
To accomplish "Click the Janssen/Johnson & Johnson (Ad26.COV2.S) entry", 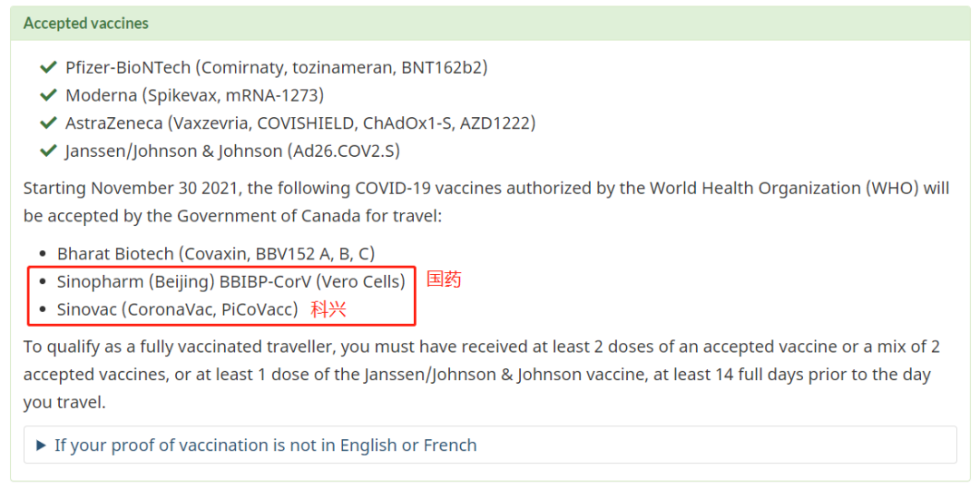I will (x=232, y=152).
